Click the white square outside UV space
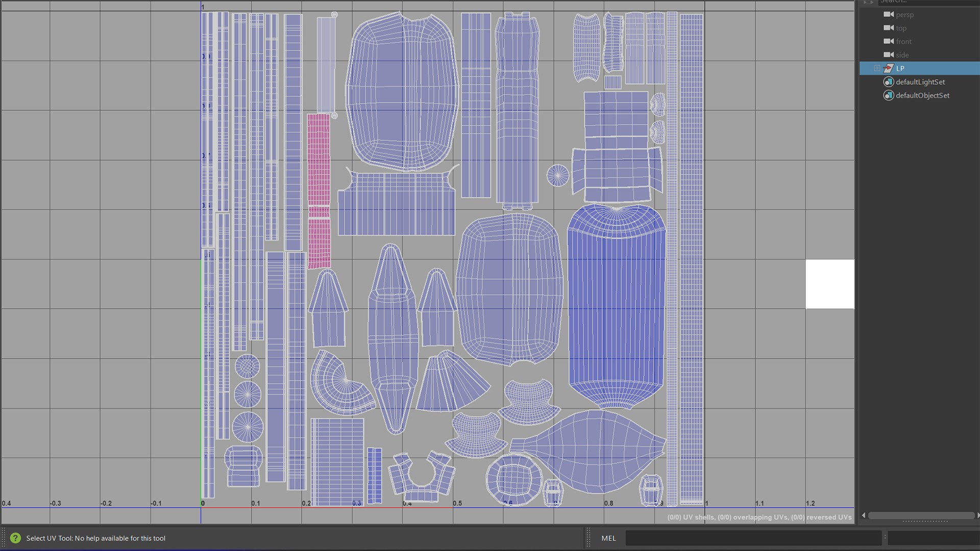 tap(829, 284)
